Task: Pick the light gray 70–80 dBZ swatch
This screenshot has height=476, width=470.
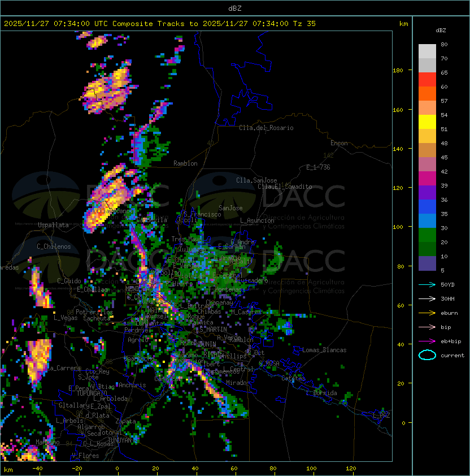Action: 427,51
